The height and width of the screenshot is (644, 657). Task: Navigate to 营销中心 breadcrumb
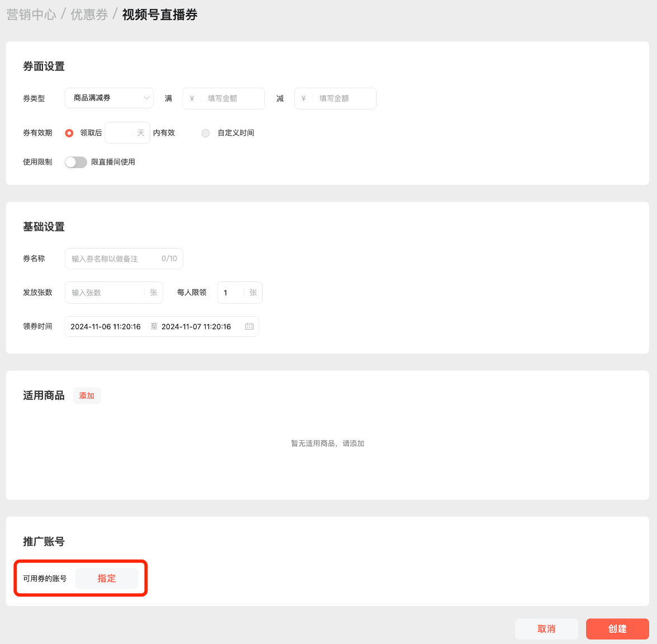click(31, 15)
